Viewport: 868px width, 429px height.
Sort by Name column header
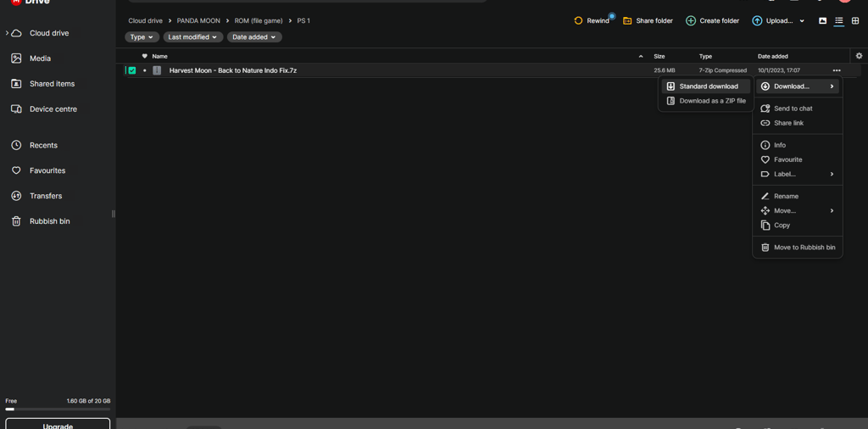[159, 57]
